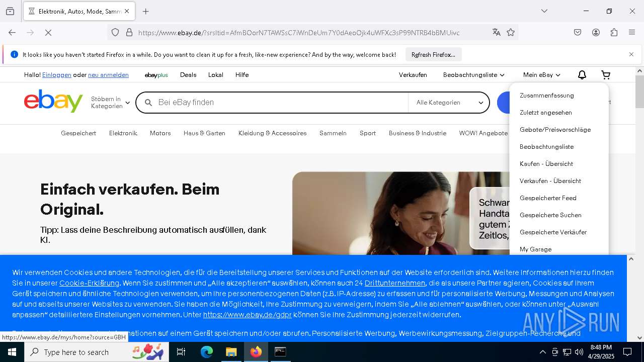The height and width of the screenshot is (362, 644).
Task: Open Task View on taskbar
Action: [181, 352]
